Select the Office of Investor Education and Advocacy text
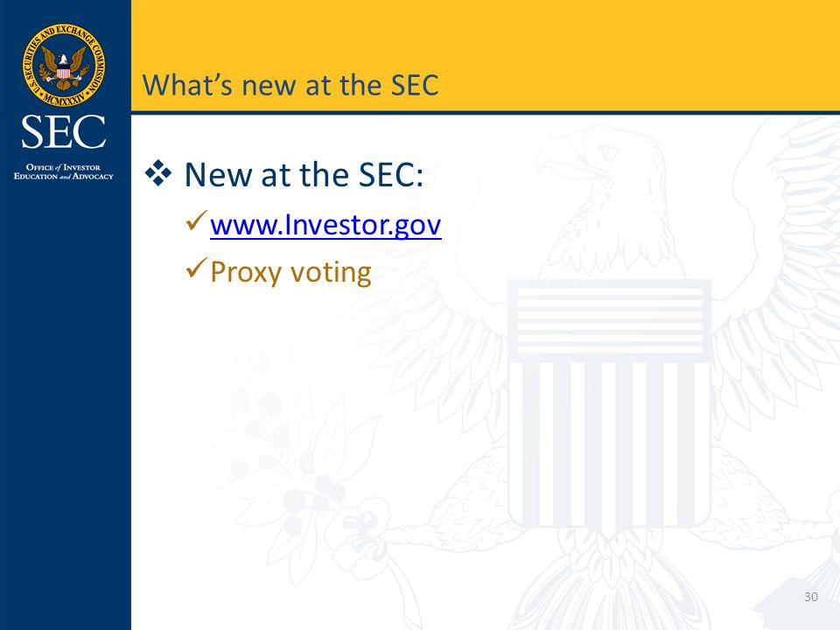840x630 pixels. 63,171
